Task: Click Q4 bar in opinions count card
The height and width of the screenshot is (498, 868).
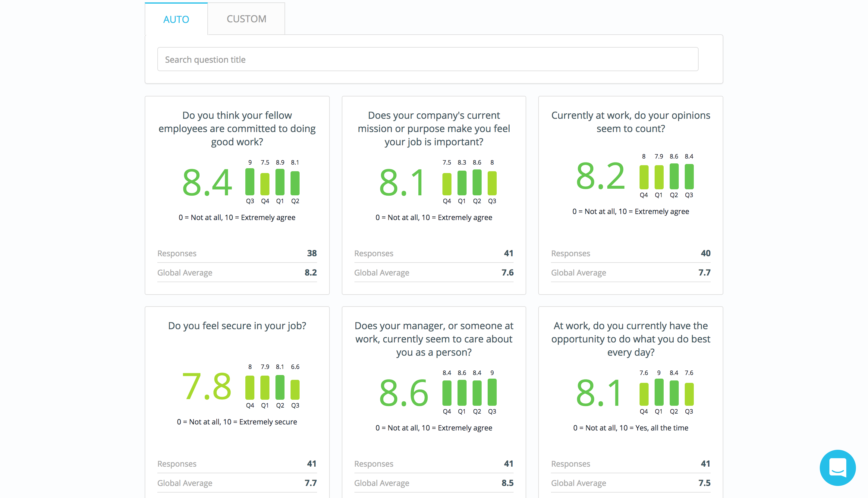Action: click(x=643, y=177)
